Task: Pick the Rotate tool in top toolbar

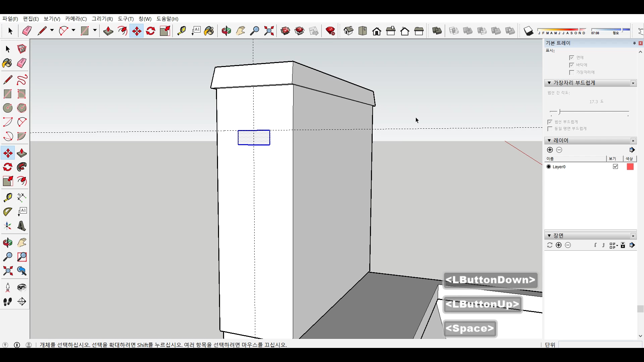Action: coord(151,31)
